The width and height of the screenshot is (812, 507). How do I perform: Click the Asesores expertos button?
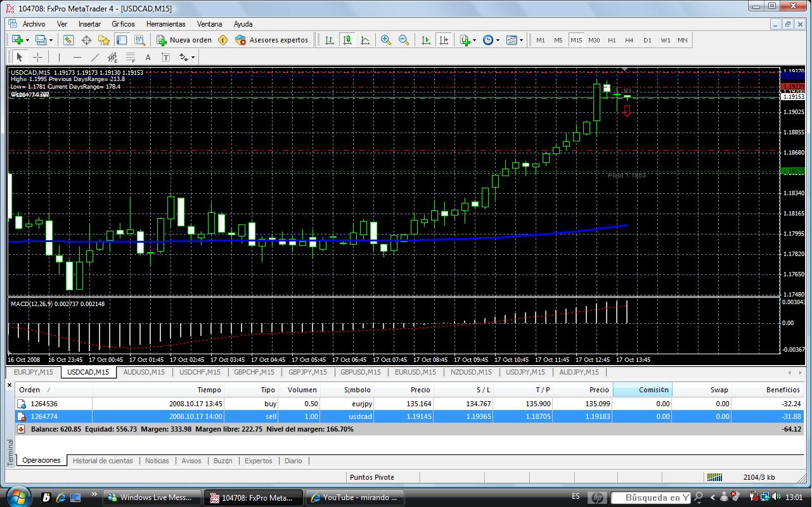pyautogui.click(x=271, y=40)
